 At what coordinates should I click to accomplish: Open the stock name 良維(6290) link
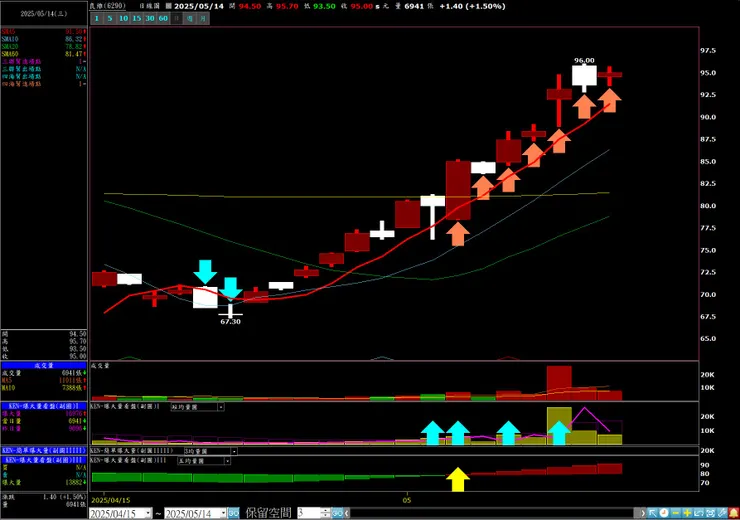(x=108, y=6)
